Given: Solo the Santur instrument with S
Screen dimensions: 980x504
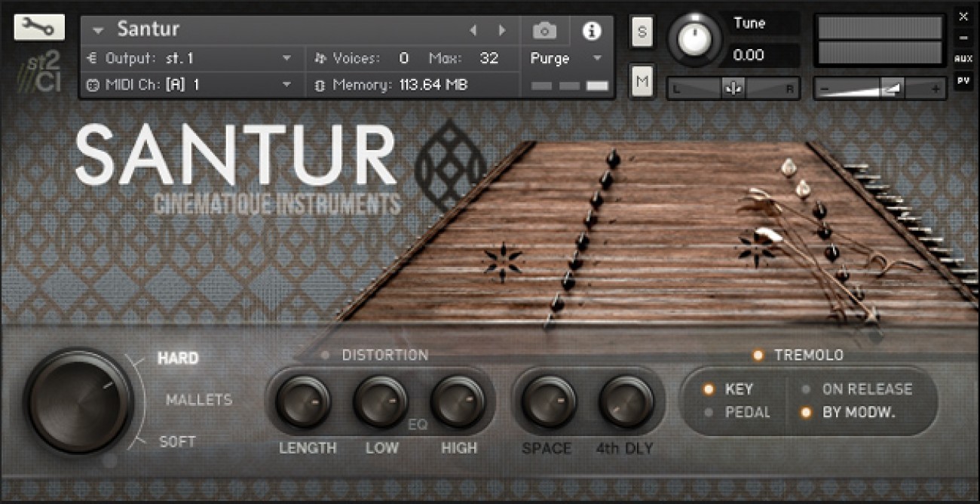Looking at the screenshot, I should click(x=642, y=31).
